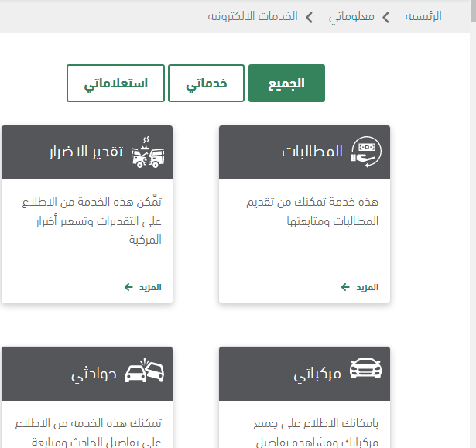The image size is (476, 448).
Task: Click the crashed cars icon beside تقدير الاضرار
Action: point(149,152)
